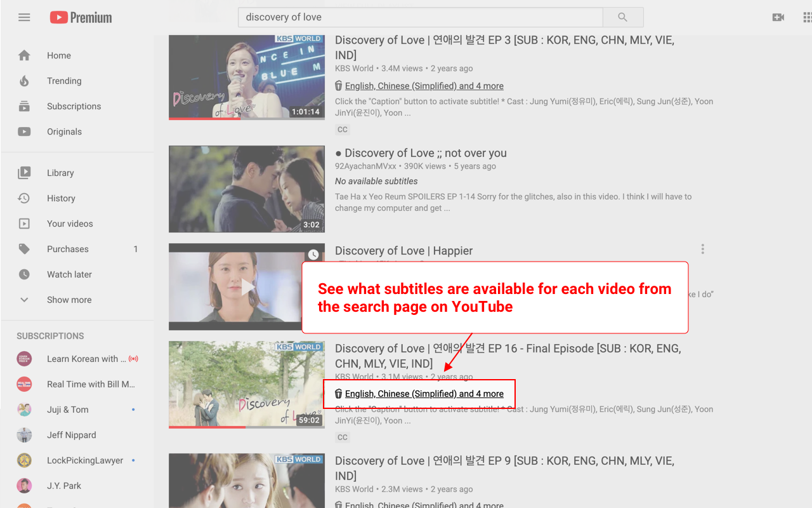Open the create video camera icon
This screenshot has width=812, height=508.
[x=778, y=17]
